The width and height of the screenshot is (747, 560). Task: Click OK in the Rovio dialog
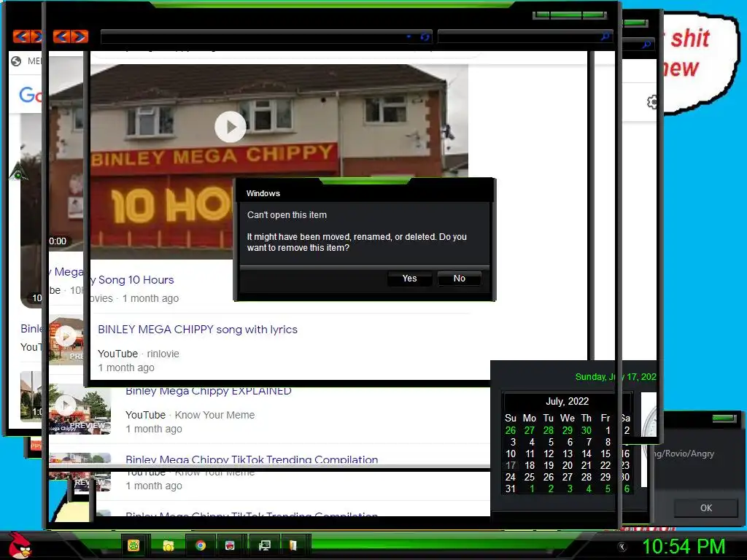point(706,507)
